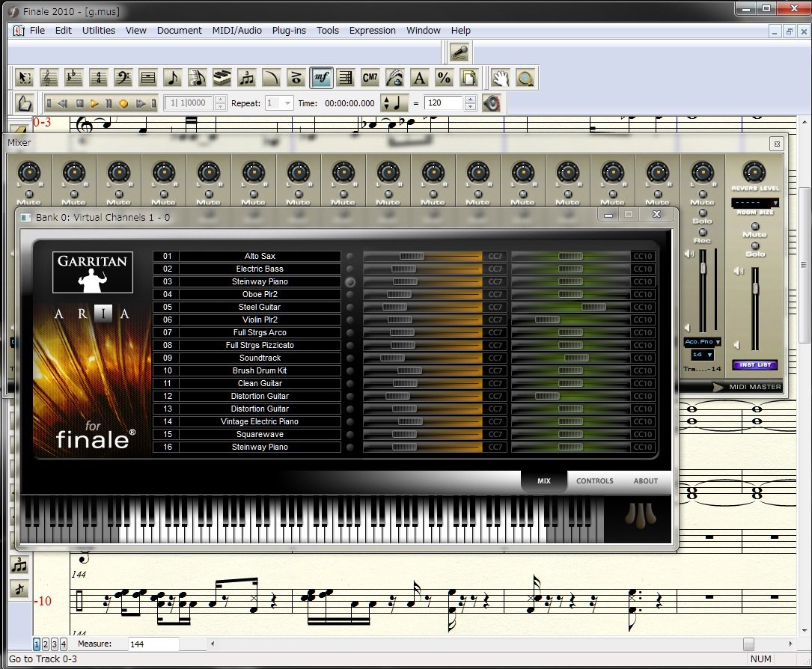Adjust the CC7 volume slider for Alto Sax
The height and width of the screenshot is (669, 812).
coord(412,257)
